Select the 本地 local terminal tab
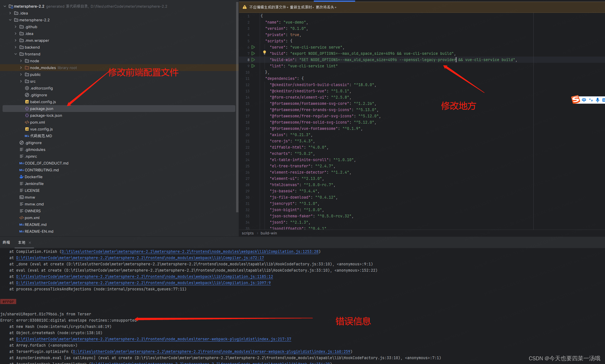The height and width of the screenshot is (364, 605). [x=22, y=242]
